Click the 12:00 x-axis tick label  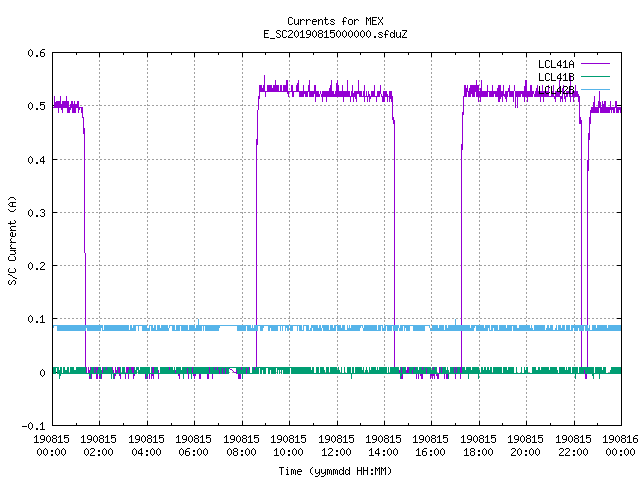pos(336,452)
